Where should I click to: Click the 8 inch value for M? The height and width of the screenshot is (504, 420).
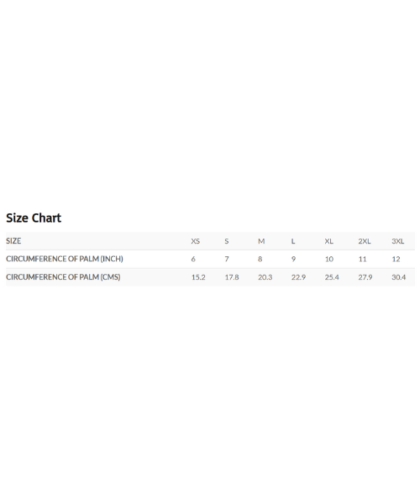point(260,259)
